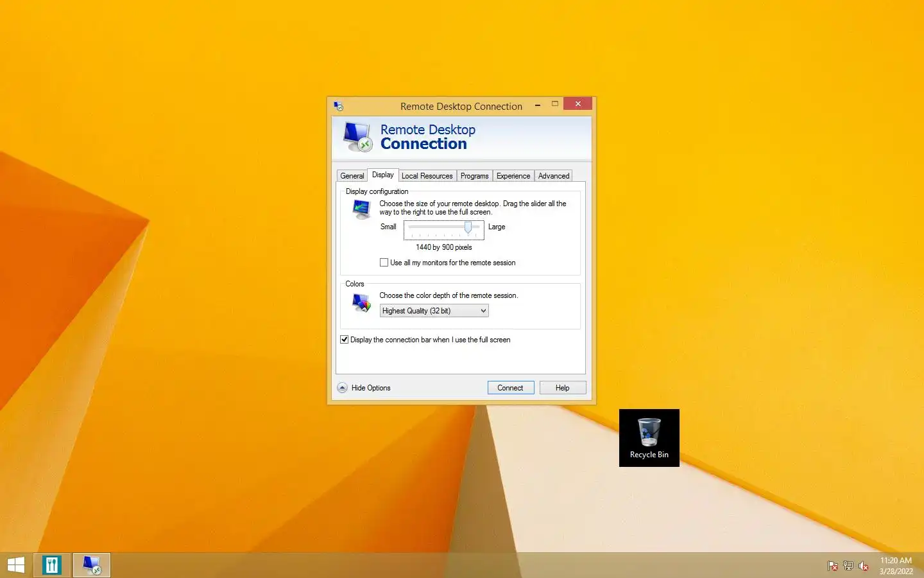The image size is (924, 578).
Task: Click the title bar Remote Desktop icon
Action: point(339,106)
